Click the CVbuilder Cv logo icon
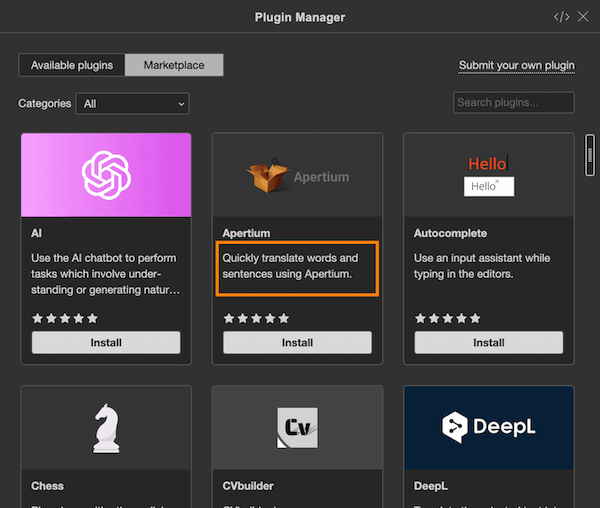Screen dimensions: 600x508 click(297, 428)
